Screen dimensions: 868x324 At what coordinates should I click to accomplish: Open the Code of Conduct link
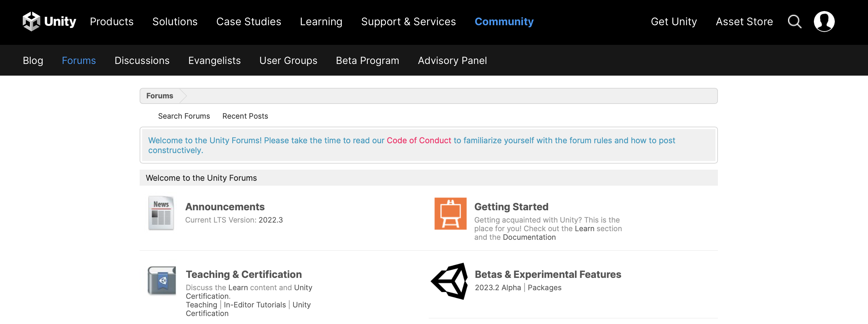419,140
